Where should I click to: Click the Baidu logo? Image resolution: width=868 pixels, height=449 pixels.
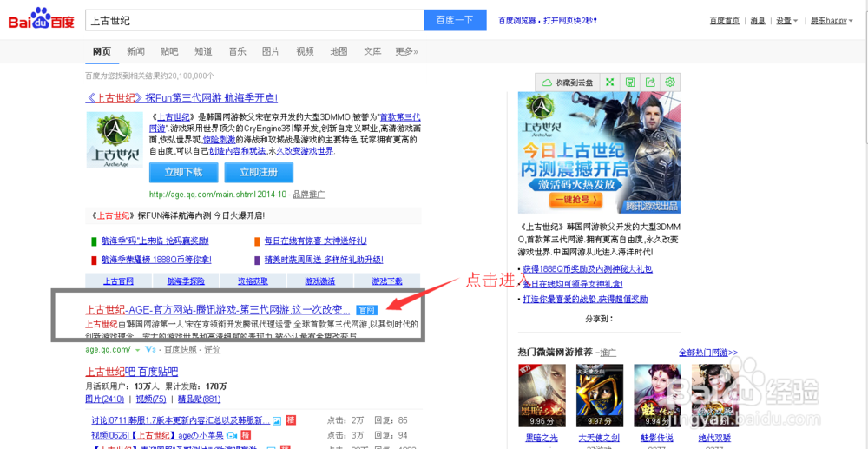41,21
